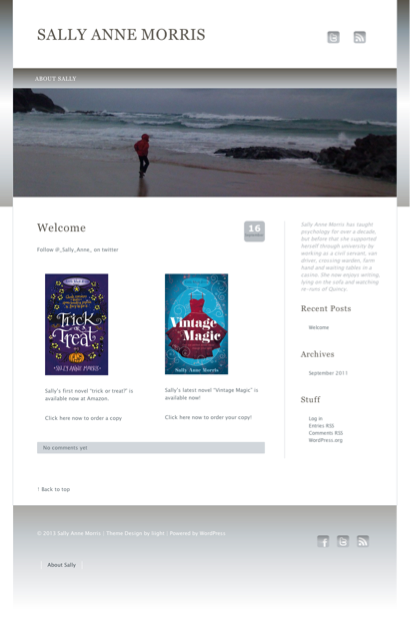Follow the 'Click here now to order a copy' link

[x=83, y=418]
